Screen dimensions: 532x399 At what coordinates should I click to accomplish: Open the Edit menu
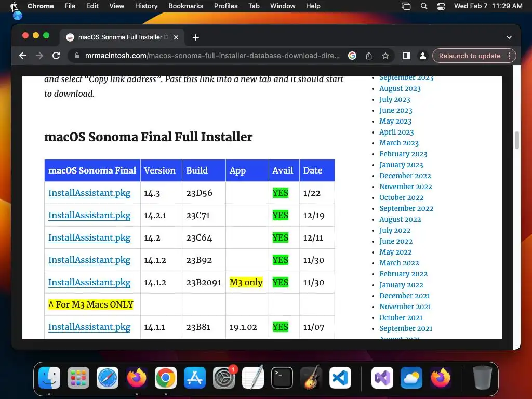92,6
